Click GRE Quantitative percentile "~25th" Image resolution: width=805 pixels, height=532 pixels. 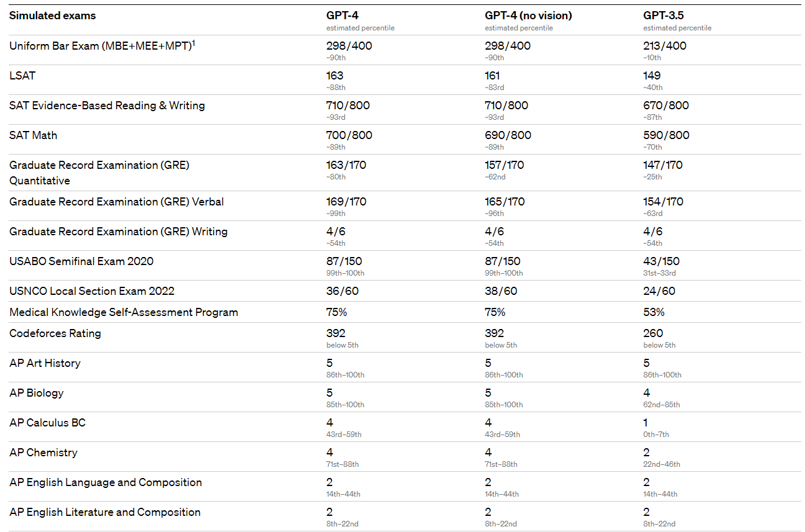(653, 177)
